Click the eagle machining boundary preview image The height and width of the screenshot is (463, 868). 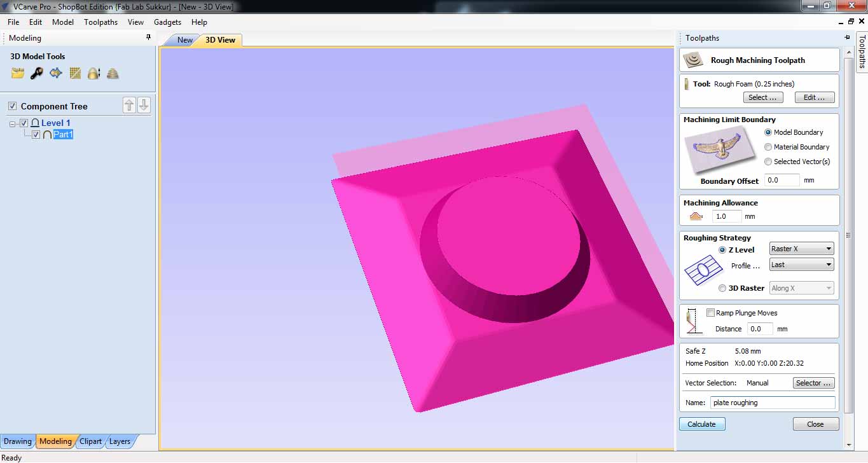722,149
